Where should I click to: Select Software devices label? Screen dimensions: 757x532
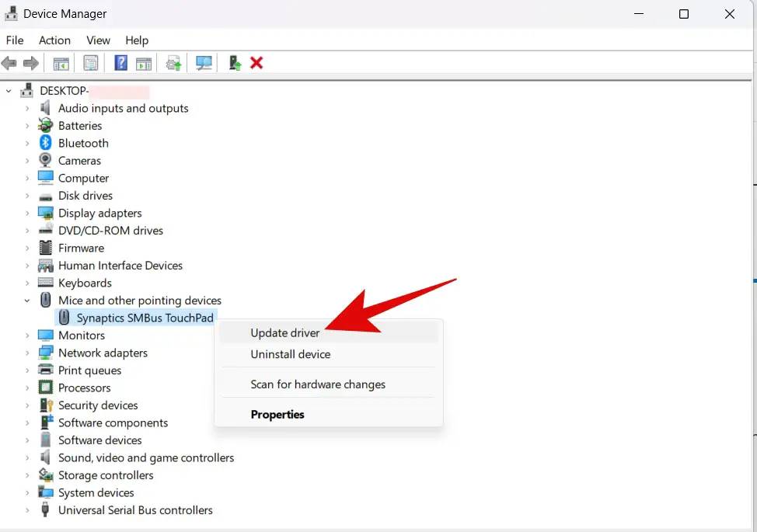[x=100, y=440]
